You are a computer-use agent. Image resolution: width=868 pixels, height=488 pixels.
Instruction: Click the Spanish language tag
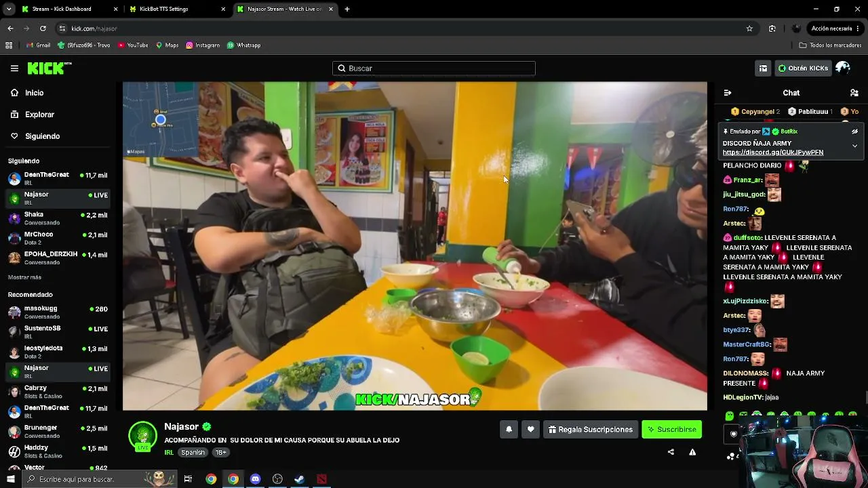click(193, 452)
